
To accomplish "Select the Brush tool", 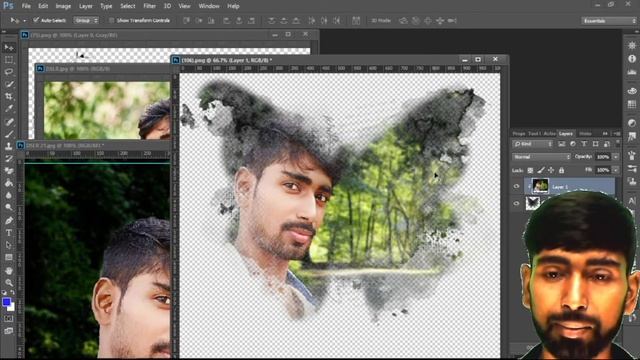I will click(9, 134).
